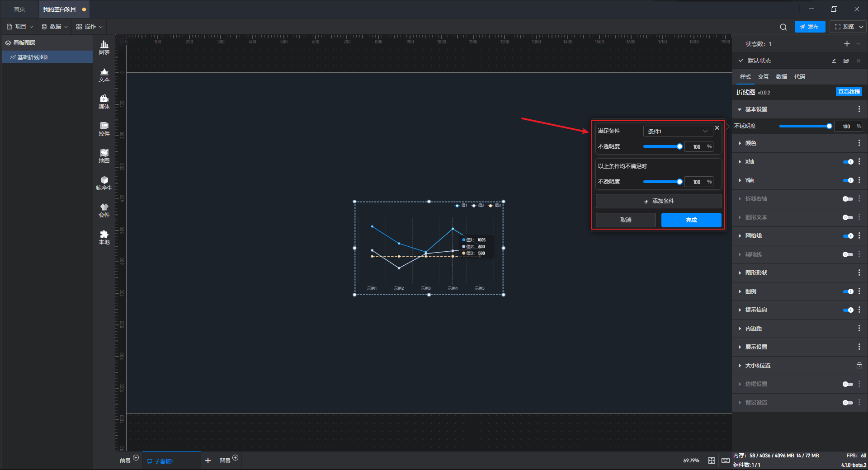868x470 pixels.
Task: Open the 媒体 (media) component category
Action: point(104,102)
